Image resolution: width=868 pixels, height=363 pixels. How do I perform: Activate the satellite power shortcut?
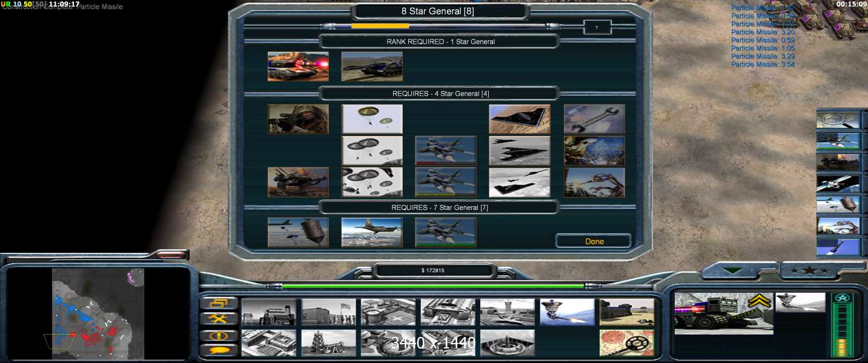pyautogui.click(x=838, y=183)
